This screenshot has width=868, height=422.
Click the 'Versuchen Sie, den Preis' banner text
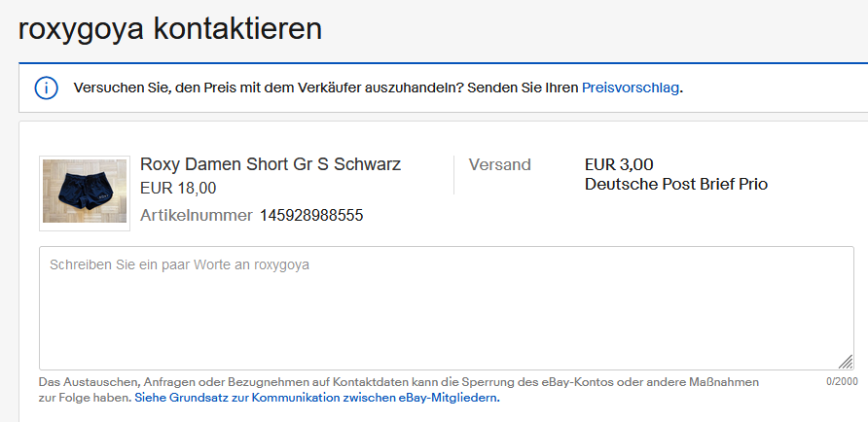[x=326, y=88]
